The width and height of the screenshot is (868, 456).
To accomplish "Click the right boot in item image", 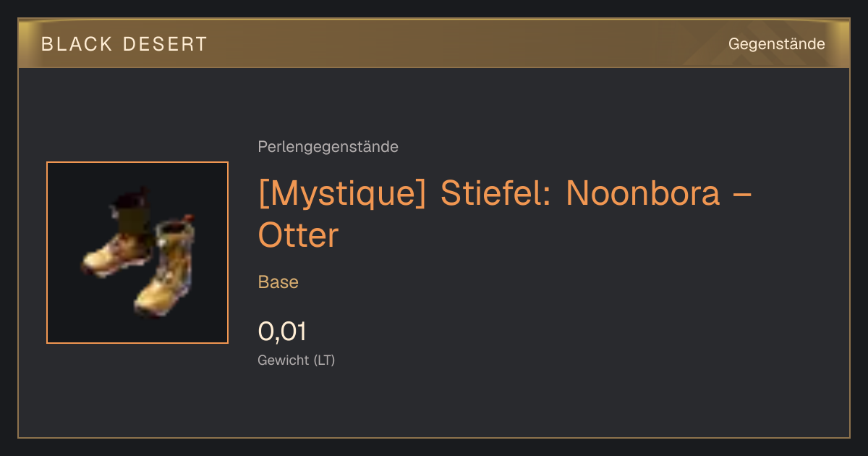I will click(166, 269).
